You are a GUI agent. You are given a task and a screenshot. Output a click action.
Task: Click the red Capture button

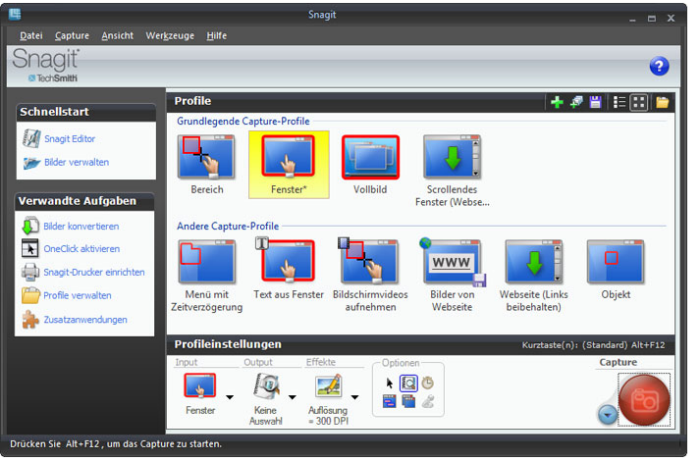coord(644,400)
